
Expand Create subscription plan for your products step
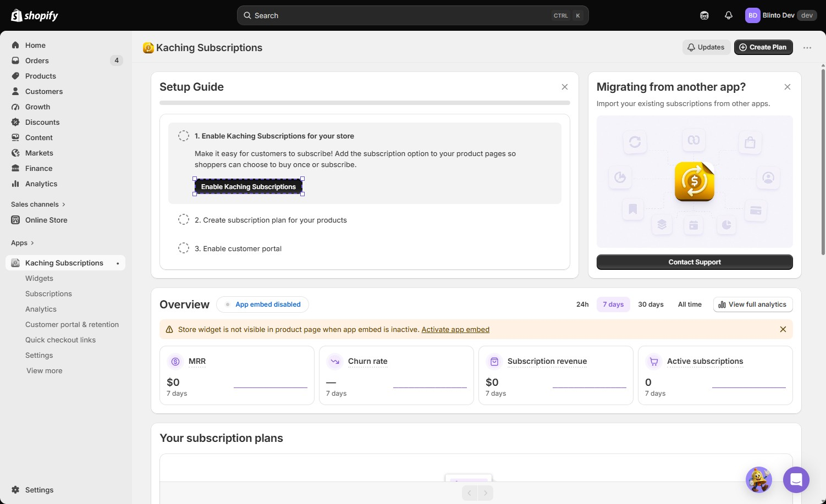pos(271,220)
